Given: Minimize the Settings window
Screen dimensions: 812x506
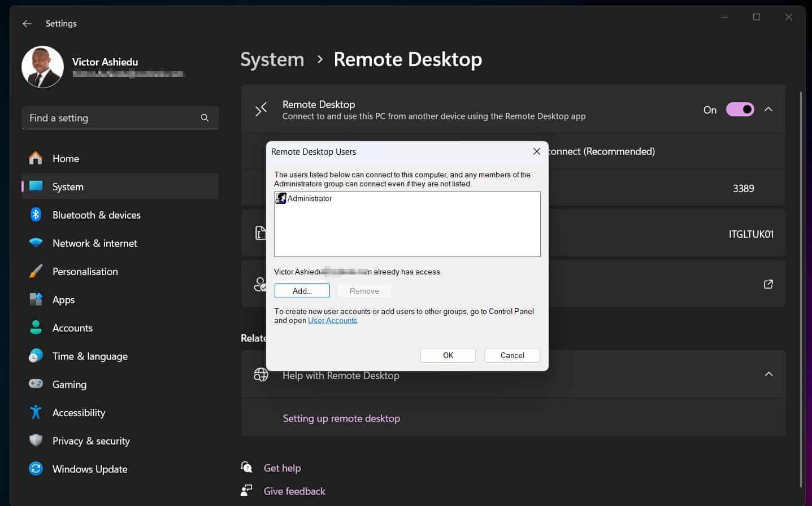Looking at the screenshot, I should point(724,18).
